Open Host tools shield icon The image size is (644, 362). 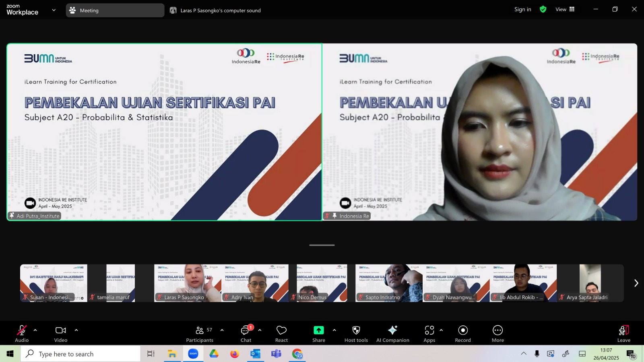point(356,330)
